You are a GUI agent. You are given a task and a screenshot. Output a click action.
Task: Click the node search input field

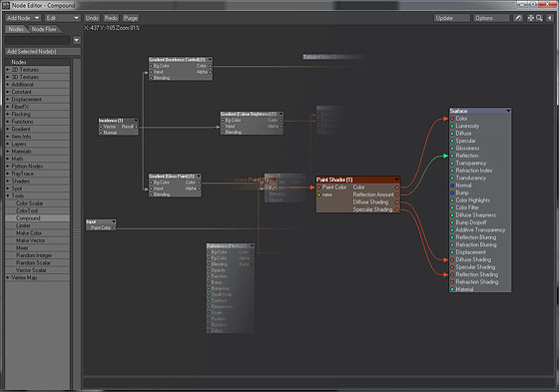click(38, 40)
